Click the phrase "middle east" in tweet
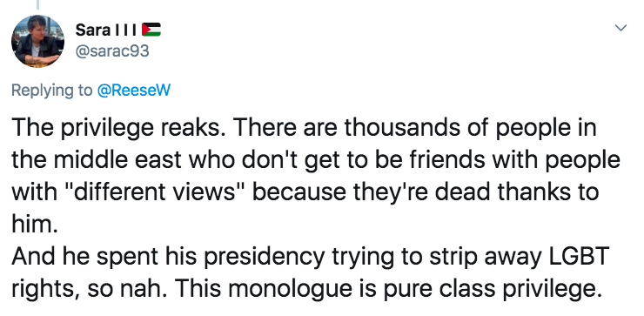Viewport: 644px width, 316px height. [x=117, y=160]
